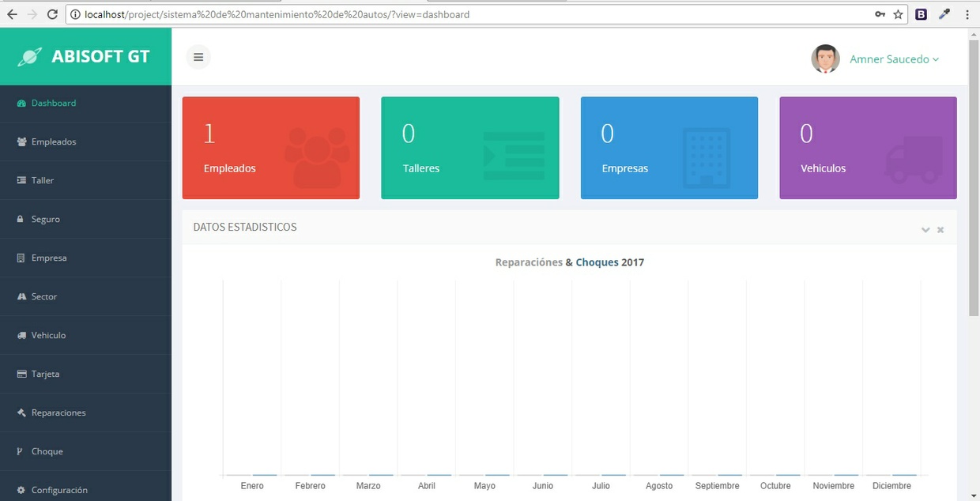The height and width of the screenshot is (501, 980).
Task: Click site info icon in address bar
Action: click(75, 14)
